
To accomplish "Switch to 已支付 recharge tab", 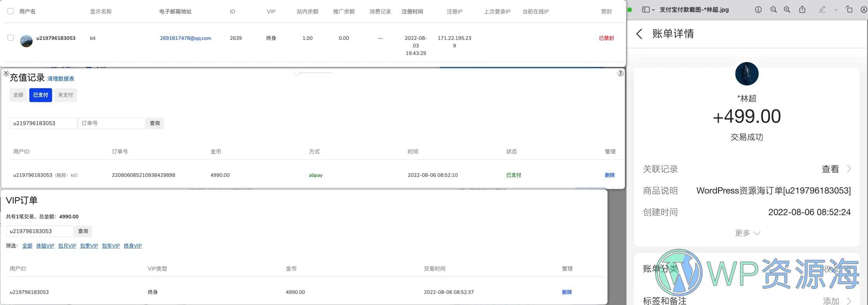I will (41, 95).
